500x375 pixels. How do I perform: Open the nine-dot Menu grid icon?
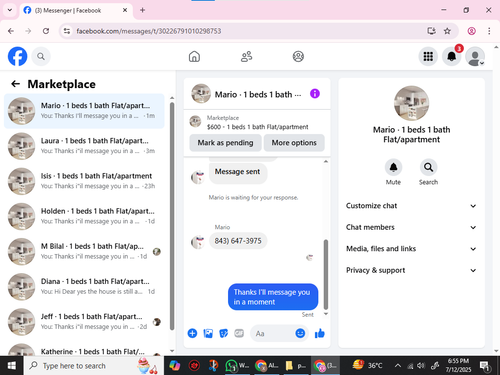(x=428, y=56)
